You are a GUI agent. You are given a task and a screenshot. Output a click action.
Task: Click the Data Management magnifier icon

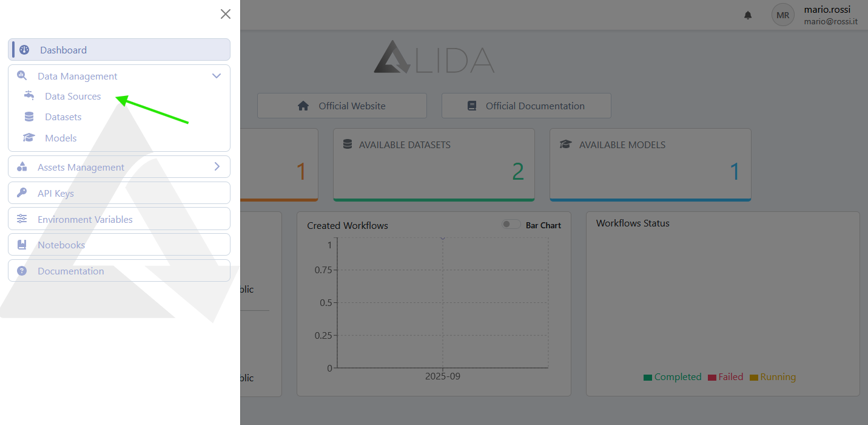coord(22,76)
